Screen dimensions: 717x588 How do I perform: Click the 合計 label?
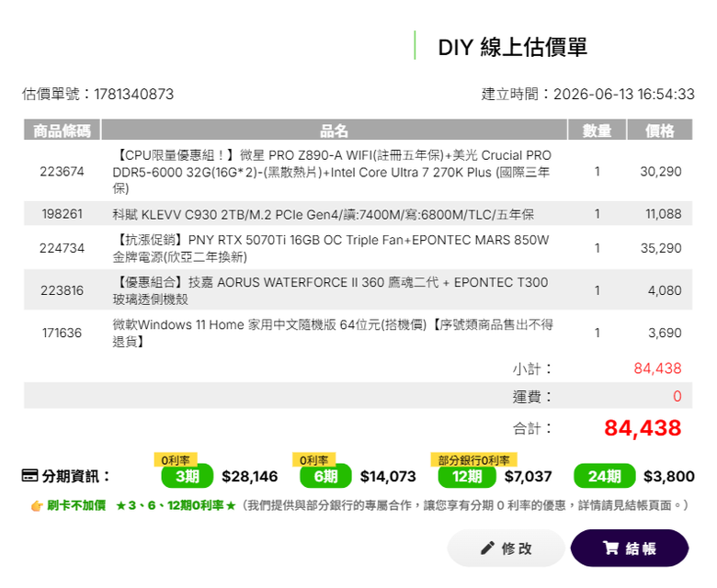coord(532,428)
